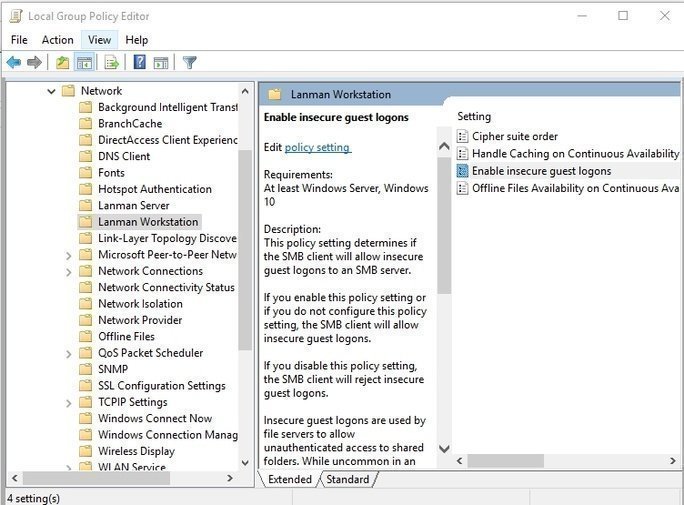Click the Export List toolbar icon

(x=112, y=63)
